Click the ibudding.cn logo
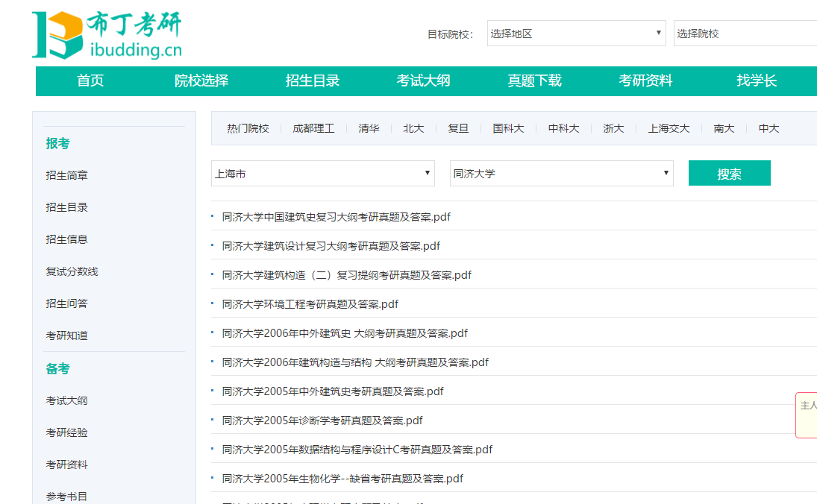The width and height of the screenshot is (817, 504). pyautogui.click(x=107, y=34)
